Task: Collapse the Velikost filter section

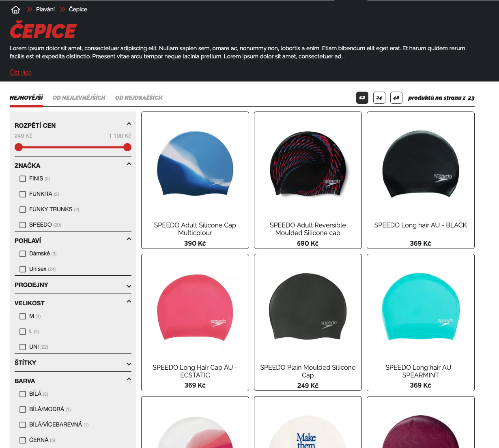Action: click(x=129, y=302)
